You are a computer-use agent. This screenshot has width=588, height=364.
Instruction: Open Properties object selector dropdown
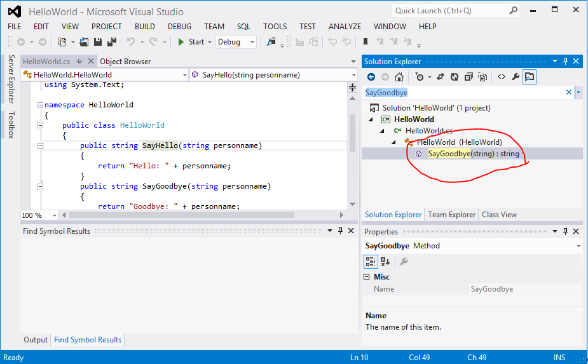578,246
